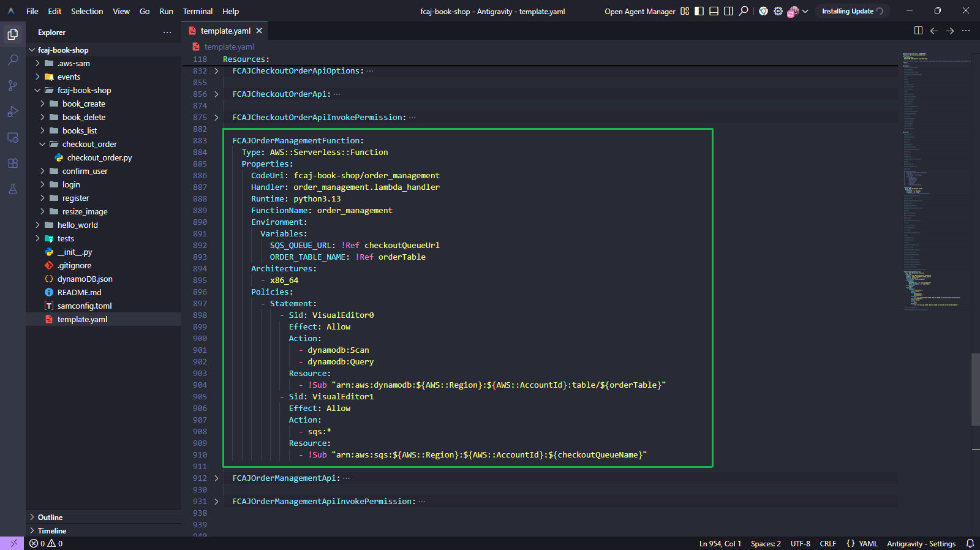The height and width of the screenshot is (550, 980).
Task: Open checkout_order.py file
Action: [x=104, y=158]
